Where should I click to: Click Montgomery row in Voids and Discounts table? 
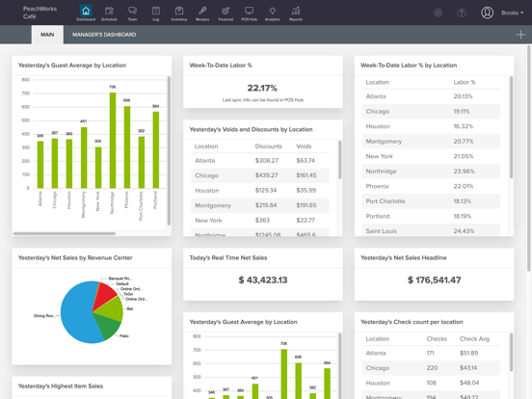(260, 205)
